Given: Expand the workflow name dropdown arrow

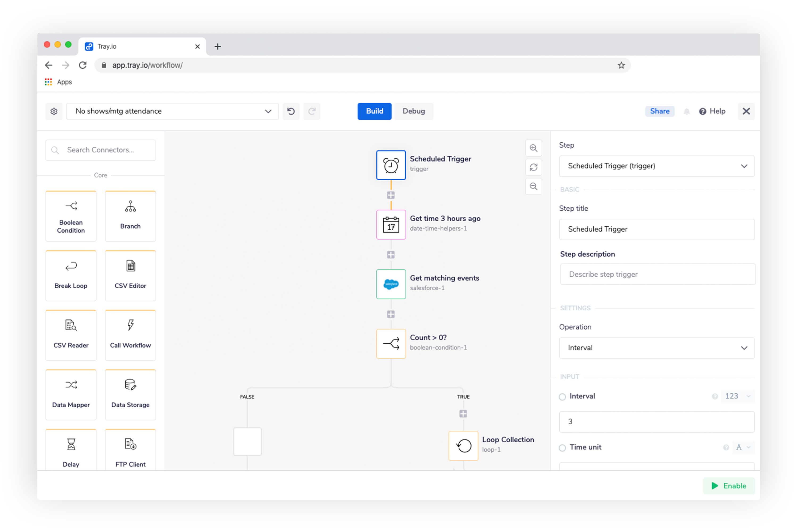Looking at the screenshot, I should pyautogui.click(x=268, y=111).
